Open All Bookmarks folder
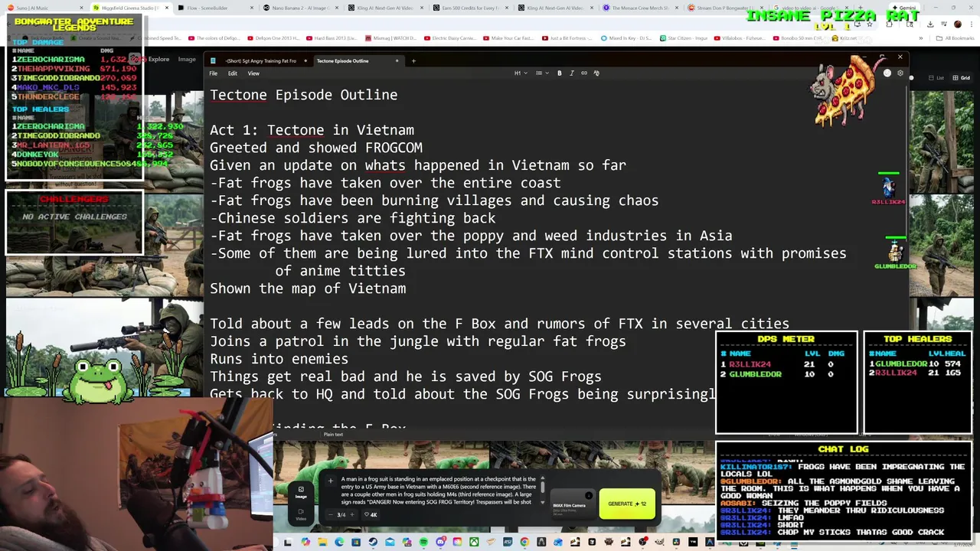980x551 pixels. pyautogui.click(x=955, y=37)
